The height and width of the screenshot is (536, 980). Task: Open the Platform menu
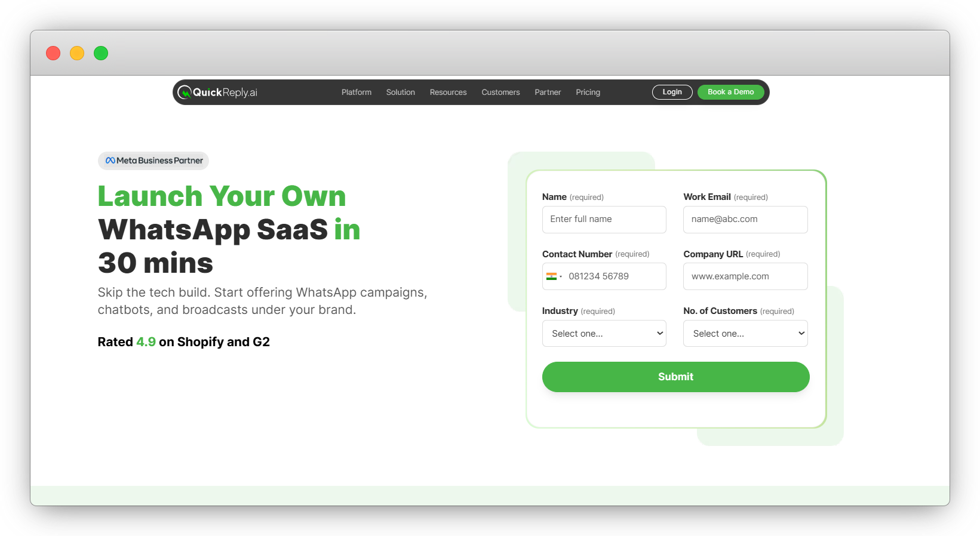point(357,93)
